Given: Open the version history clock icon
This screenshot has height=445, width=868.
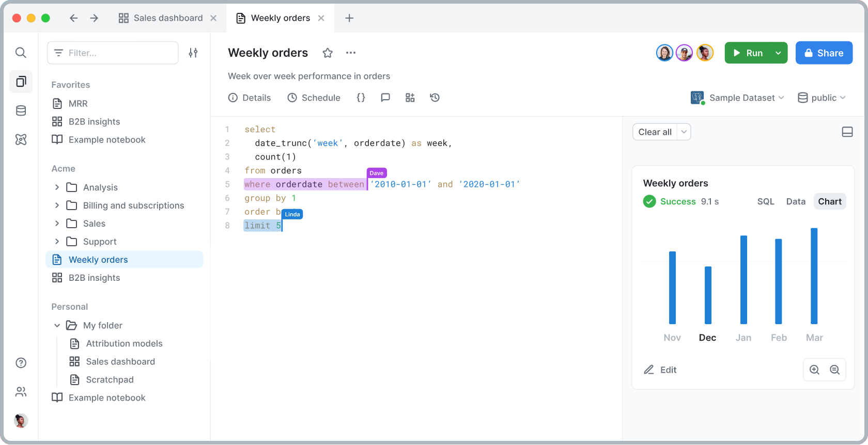Looking at the screenshot, I should (435, 98).
